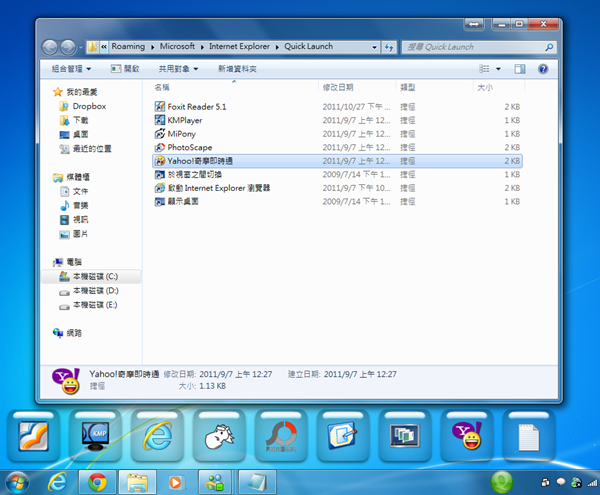Click Quick Launch breadcrumb segment
The width and height of the screenshot is (600, 495).
308,46
